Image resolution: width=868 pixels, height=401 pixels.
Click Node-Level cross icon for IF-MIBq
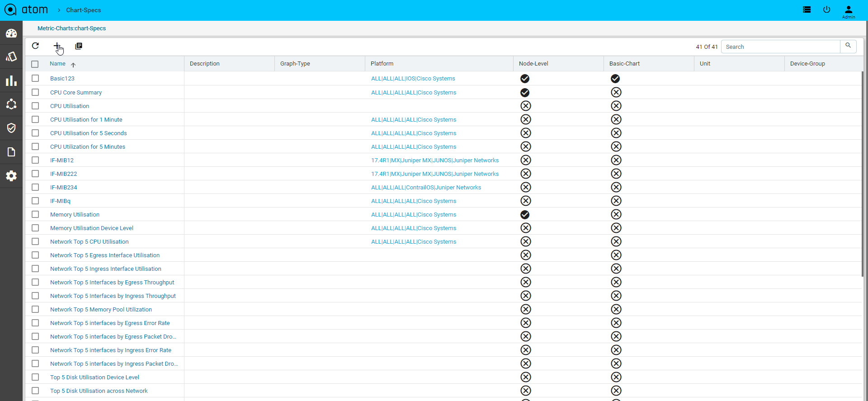pyautogui.click(x=526, y=201)
